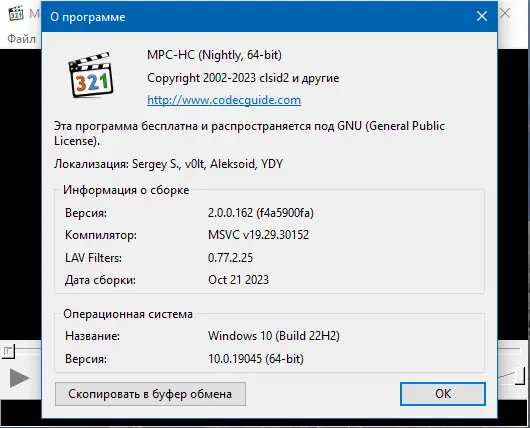Select version text 2.0.0.162 (f4a5900fa)

pos(261,213)
